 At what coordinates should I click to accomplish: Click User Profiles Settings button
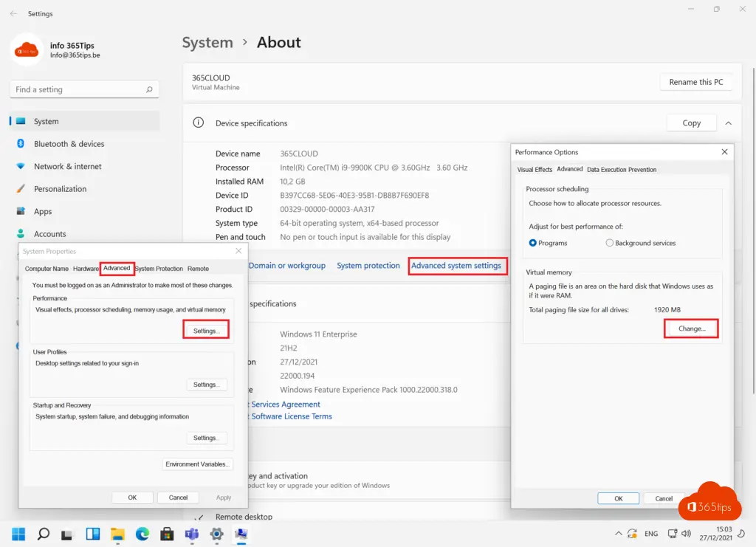click(207, 385)
